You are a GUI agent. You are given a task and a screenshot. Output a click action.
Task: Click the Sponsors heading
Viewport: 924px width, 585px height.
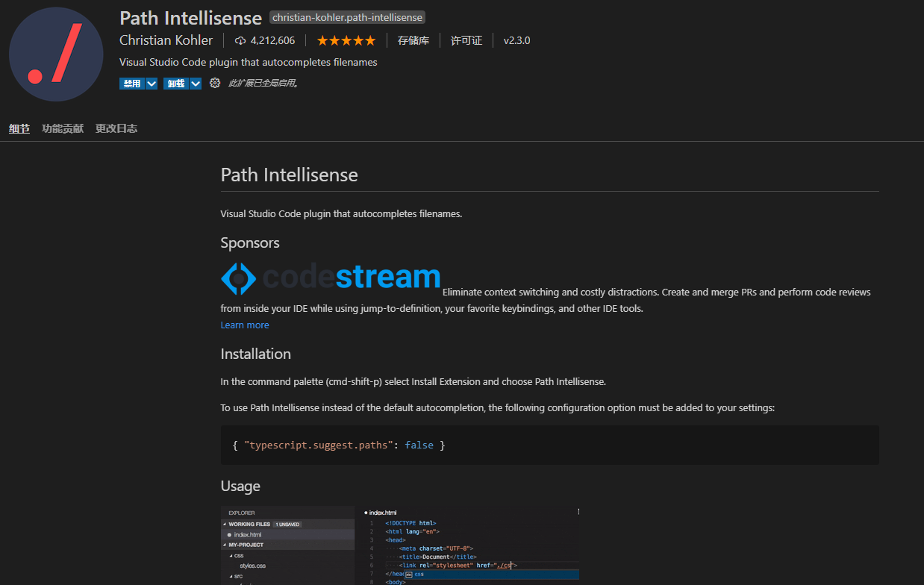tap(250, 243)
